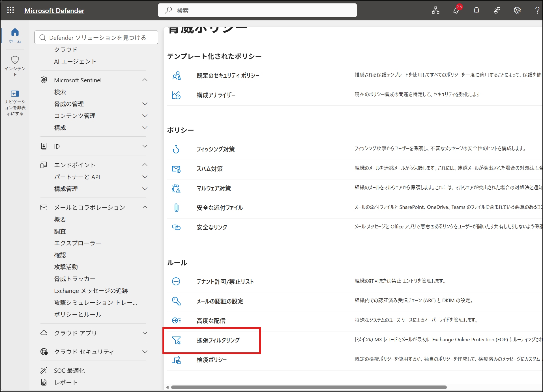Open SOC 最適化 in the sidebar
The height and width of the screenshot is (392, 543).
[69, 370]
